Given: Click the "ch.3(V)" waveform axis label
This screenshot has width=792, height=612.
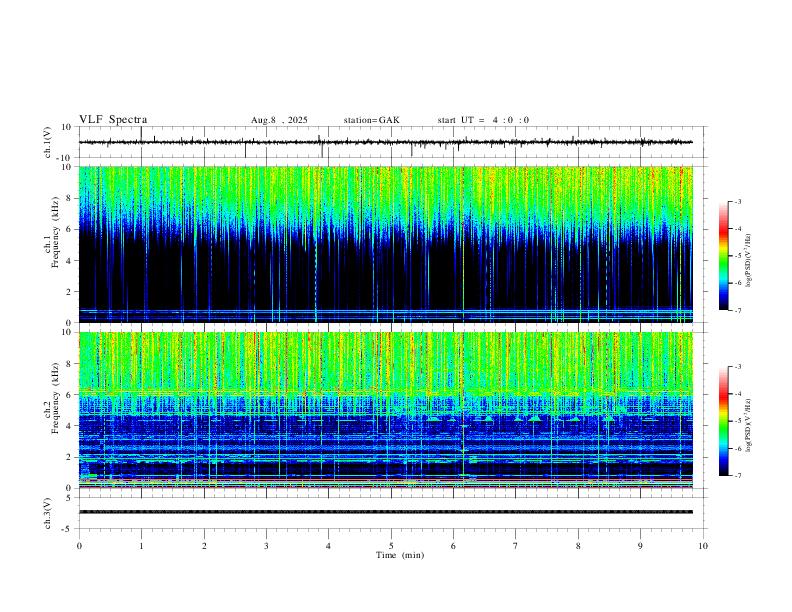Looking at the screenshot, I should click(x=48, y=513).
